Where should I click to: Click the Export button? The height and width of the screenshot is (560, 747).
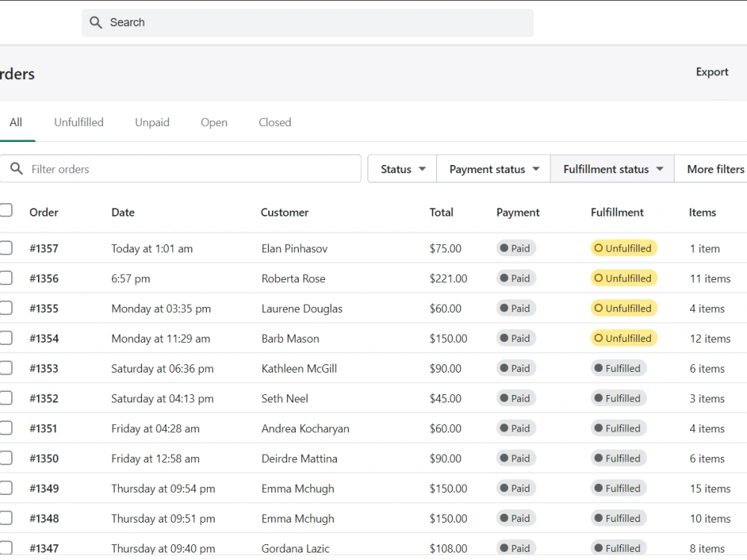pyautogui.click(x=712, y=72)
